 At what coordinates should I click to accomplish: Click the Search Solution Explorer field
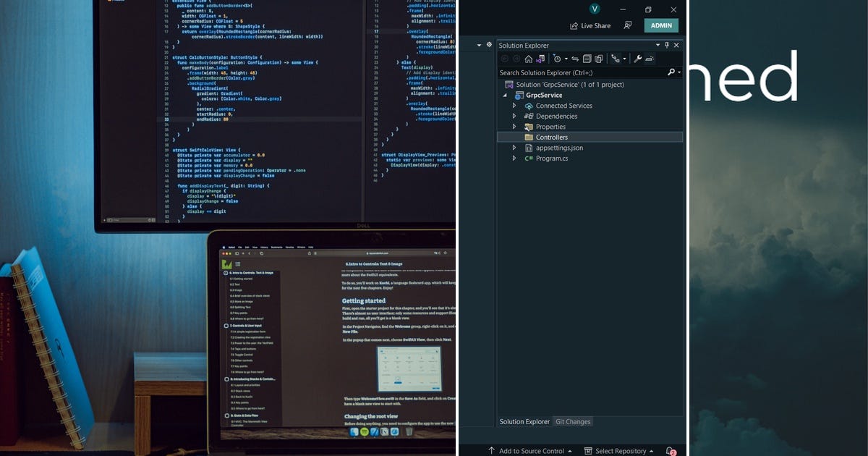571,72
